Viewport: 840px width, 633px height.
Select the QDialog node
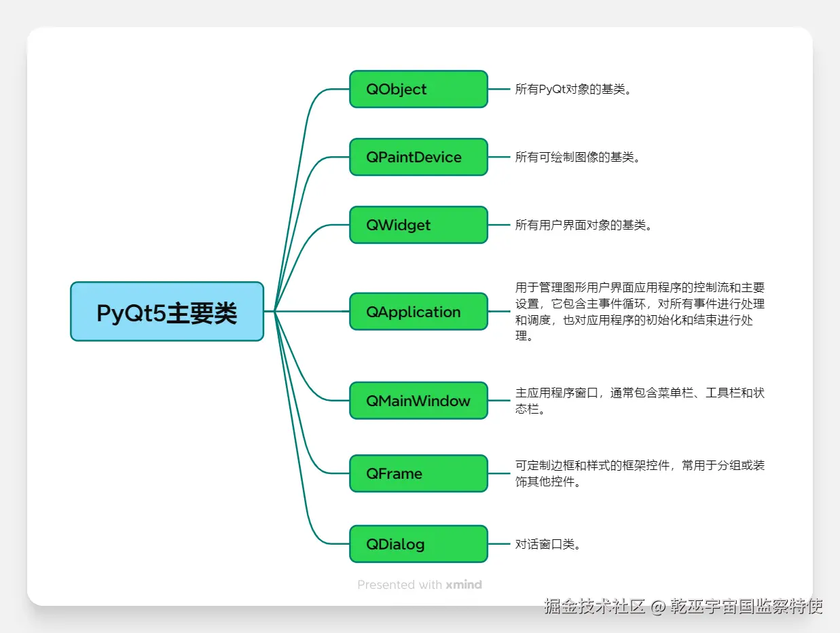pyautogui.click(x=418, y=543)
